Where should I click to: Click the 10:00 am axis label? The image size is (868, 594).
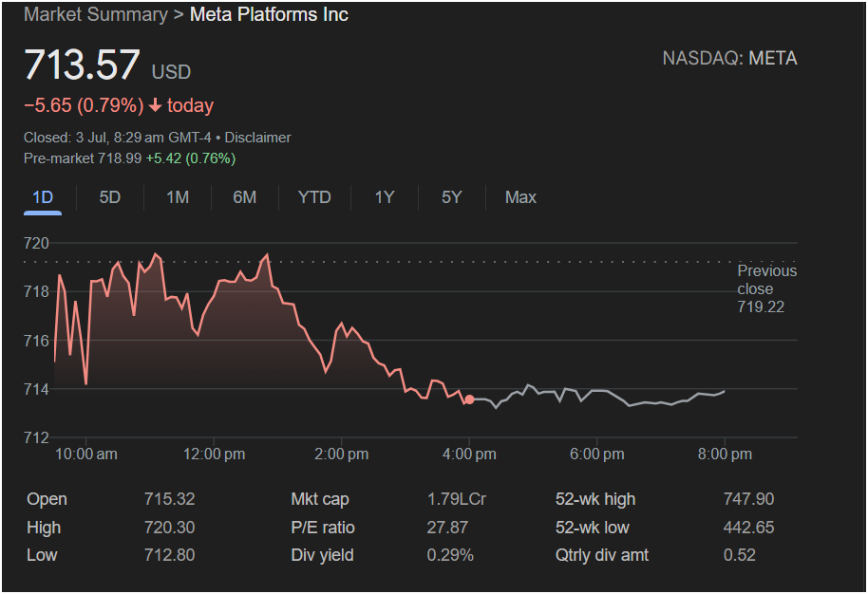tap(85, 455)
